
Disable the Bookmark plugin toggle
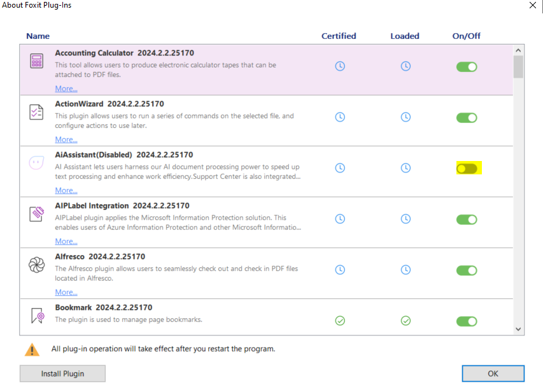pos(467,321)
